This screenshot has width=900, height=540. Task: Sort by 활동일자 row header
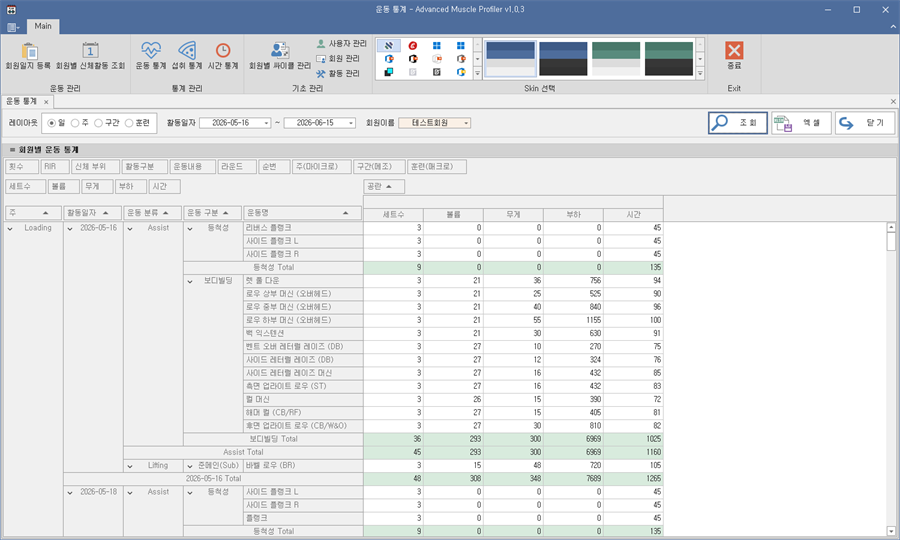point(92,213)
